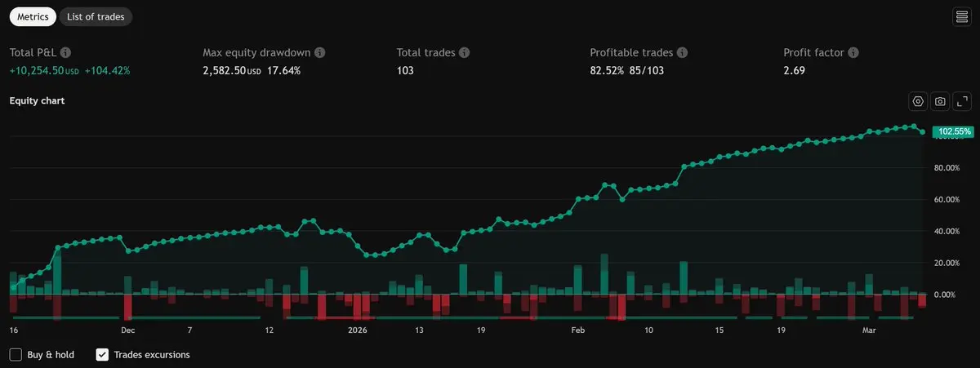Maximize the equity chart to fullscreen
The height and width of the screenshot is (368, 980).
click(x=962, y=101)
